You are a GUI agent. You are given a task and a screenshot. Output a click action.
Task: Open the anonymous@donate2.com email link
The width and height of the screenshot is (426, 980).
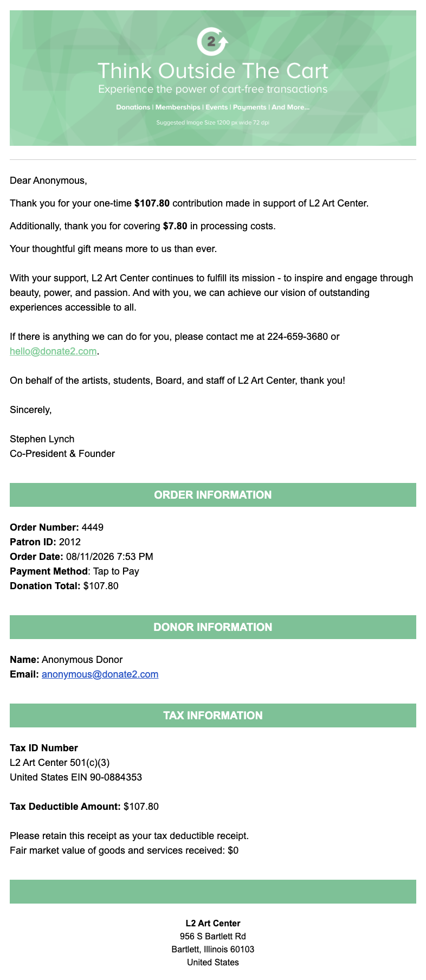[x=100, y=674]
